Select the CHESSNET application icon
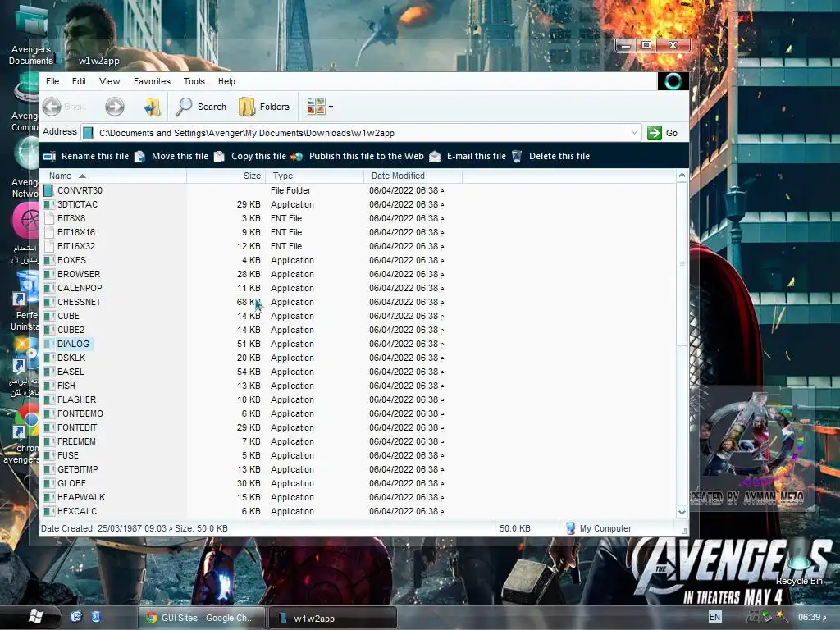Viewport: 840px width, 630px height. click(x=48, y=302)
